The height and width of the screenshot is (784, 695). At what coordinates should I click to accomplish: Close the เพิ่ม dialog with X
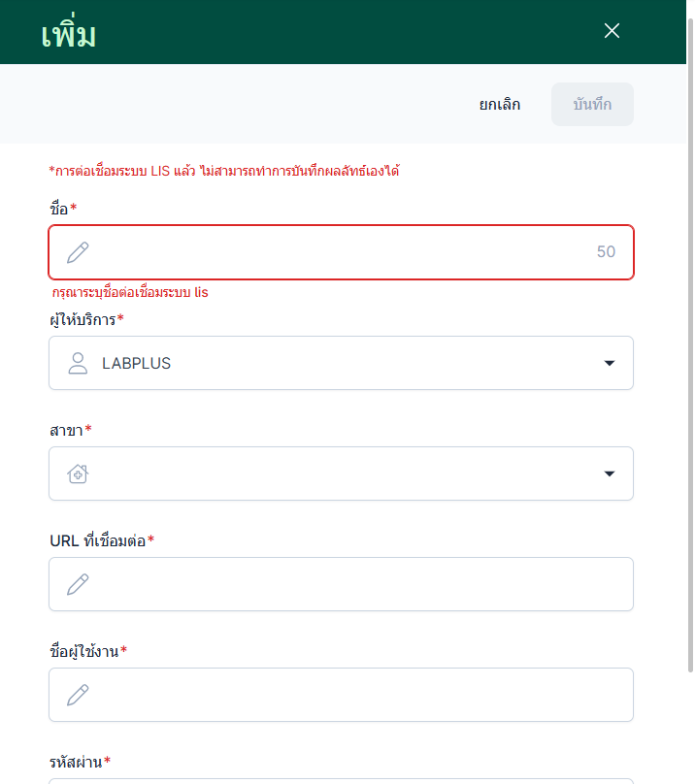pyautogui.click(x=612, y=31)
